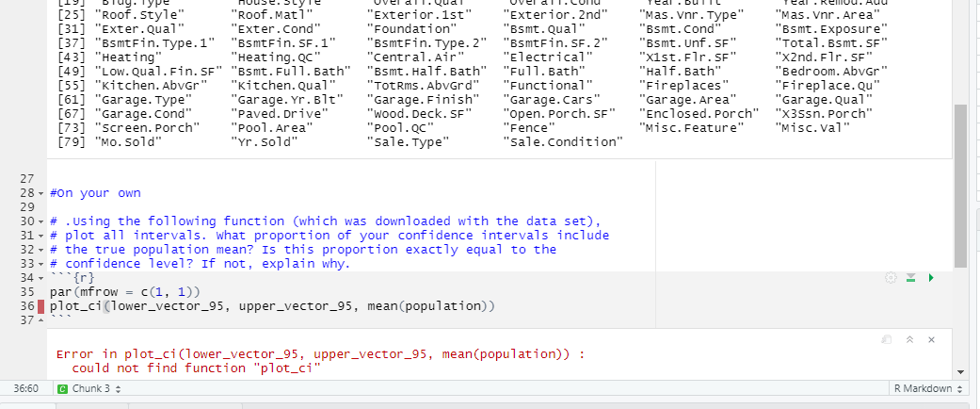Viewport: 980px width, 409px height.
Task: Collapse the error output with double chevron
Action: (x=909, y=339)
